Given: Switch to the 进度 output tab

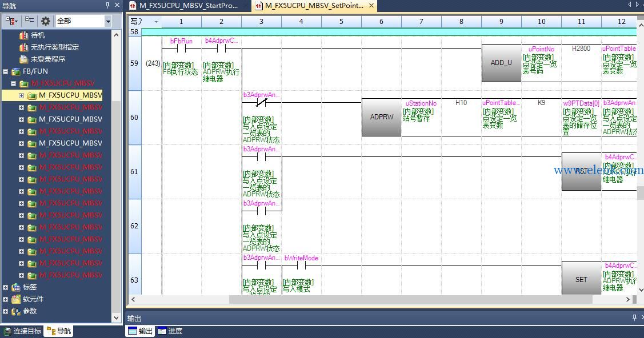Looking at the screenshot, I should click(x=170, y=331).
